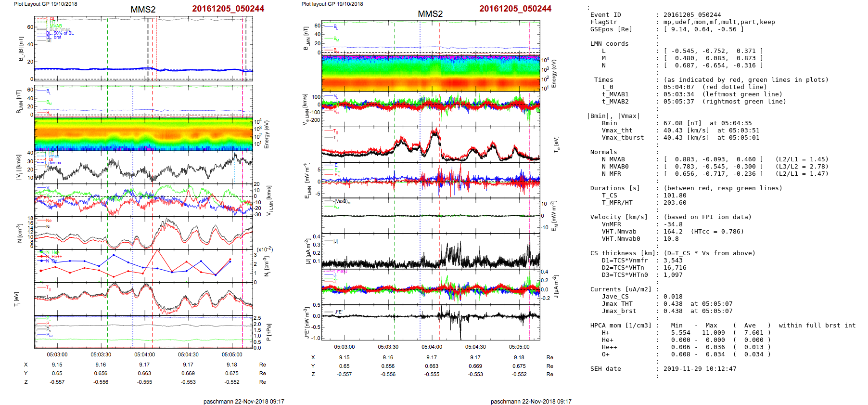The height and width of the screenshot is (405, 868).
Task: Click the (HTcc = 0.786) note
Action: coord(717,232)
